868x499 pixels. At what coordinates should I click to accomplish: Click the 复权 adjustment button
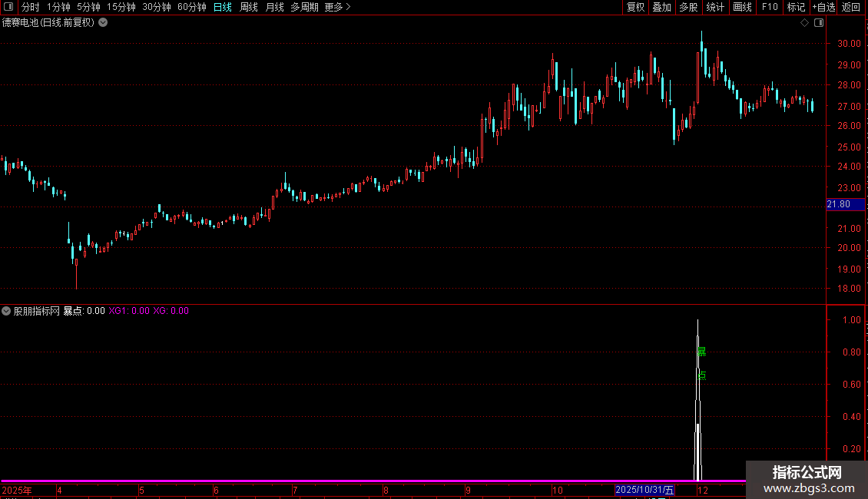(635, 7)
